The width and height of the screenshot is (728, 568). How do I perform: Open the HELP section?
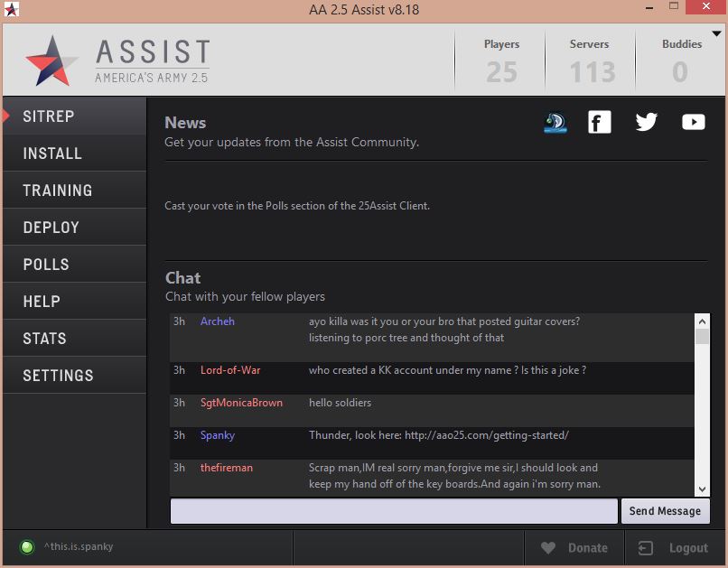coord(75,302)
